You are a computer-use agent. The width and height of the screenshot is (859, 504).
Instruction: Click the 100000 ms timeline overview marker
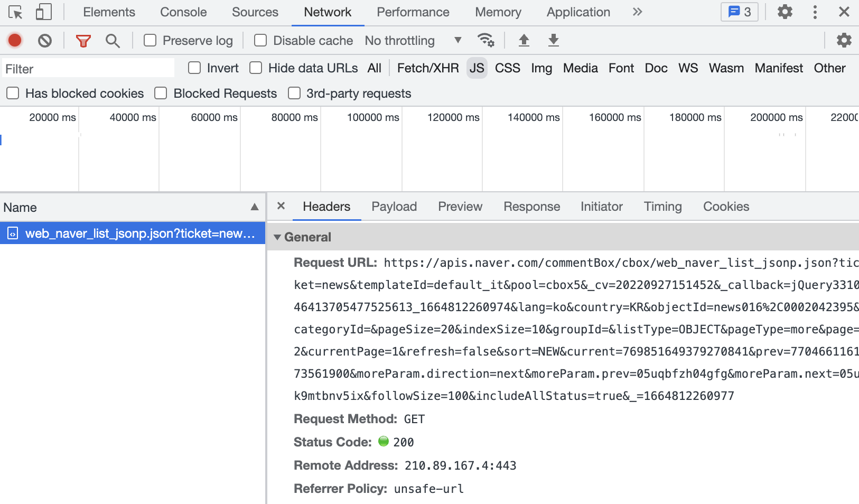(x=373, y=117)
